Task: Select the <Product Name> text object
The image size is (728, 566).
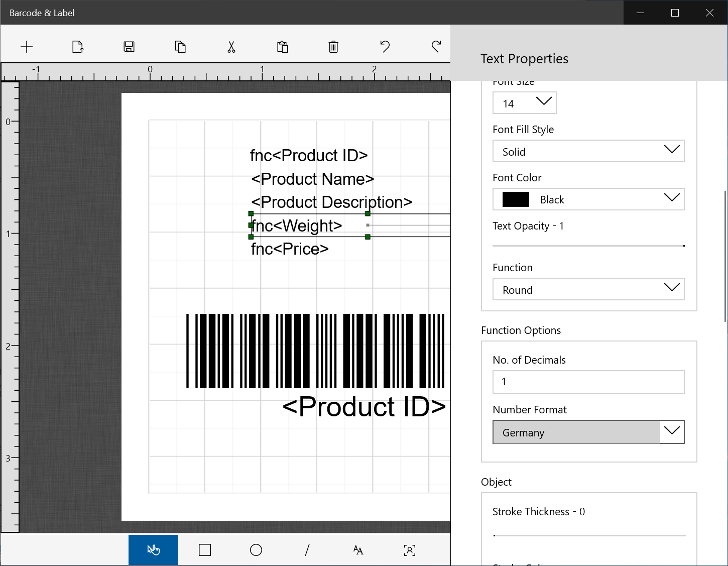Action: (x=312, y=179)
